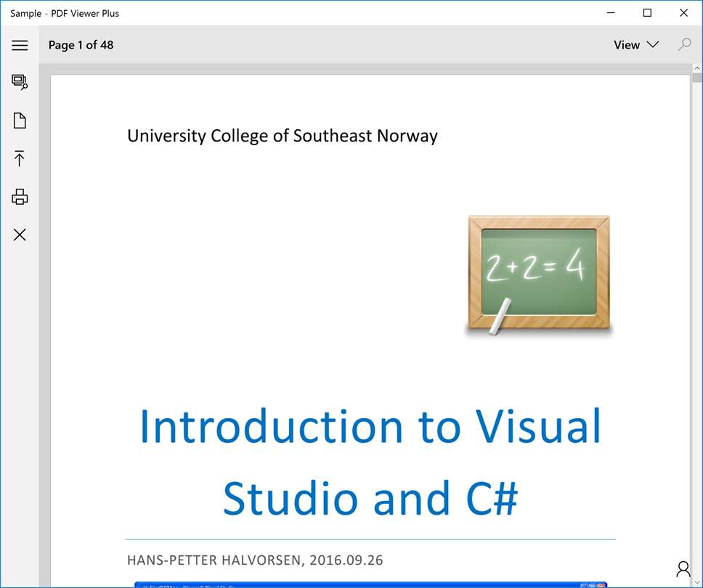Open search with magnifier icon
This screenshot has height=588, width=703.
[x=685, y=44]
